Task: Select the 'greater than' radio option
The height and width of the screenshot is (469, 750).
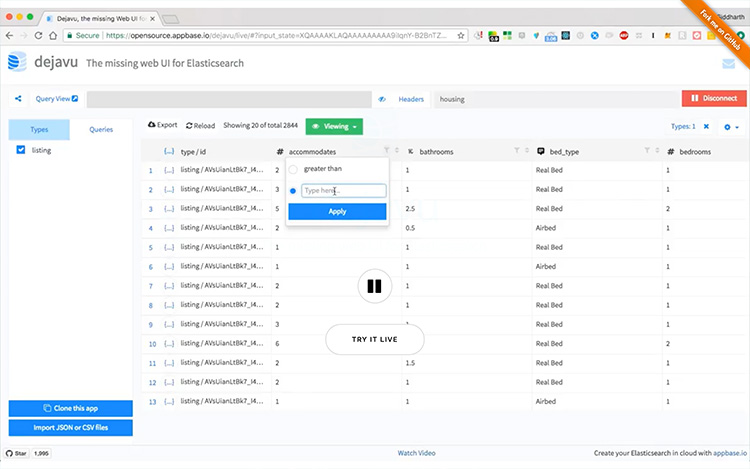Action: pos(293,170)
